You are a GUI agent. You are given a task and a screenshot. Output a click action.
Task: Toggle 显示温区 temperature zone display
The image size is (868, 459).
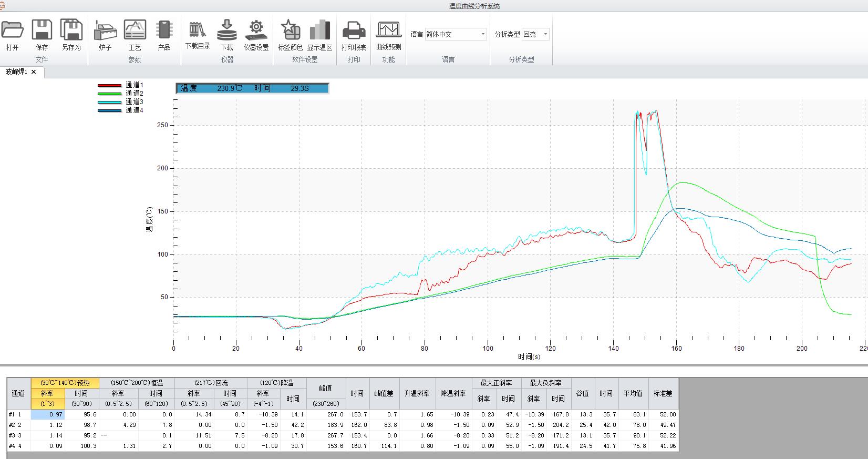point(319,30)
